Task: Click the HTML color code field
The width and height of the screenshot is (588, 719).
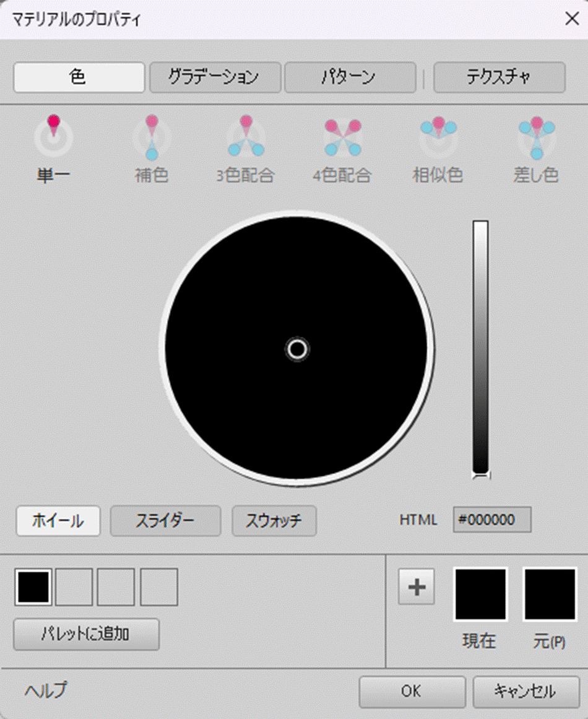Action: pyautogui.click(x=492, y=520)
